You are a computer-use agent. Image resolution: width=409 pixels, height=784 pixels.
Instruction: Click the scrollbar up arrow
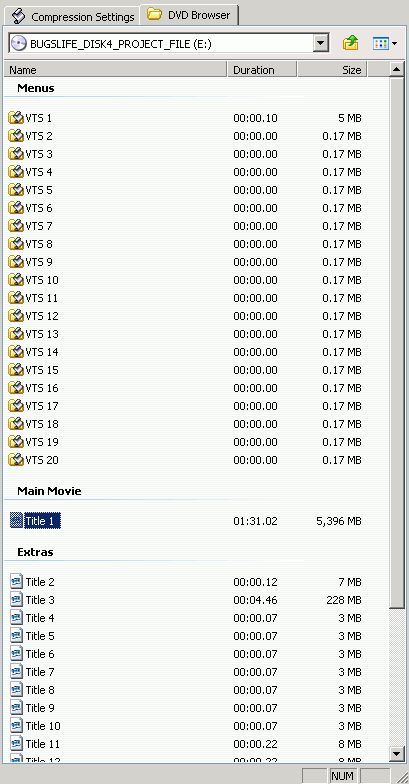pos(396,70)
